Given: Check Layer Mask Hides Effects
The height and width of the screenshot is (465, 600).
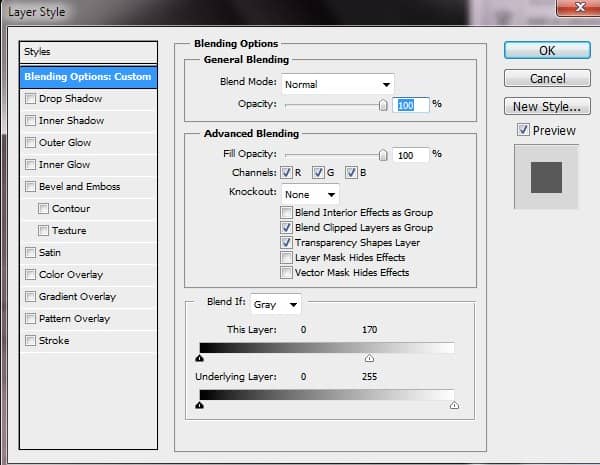Looking at the screenshot, I should (x=286, y=258).
